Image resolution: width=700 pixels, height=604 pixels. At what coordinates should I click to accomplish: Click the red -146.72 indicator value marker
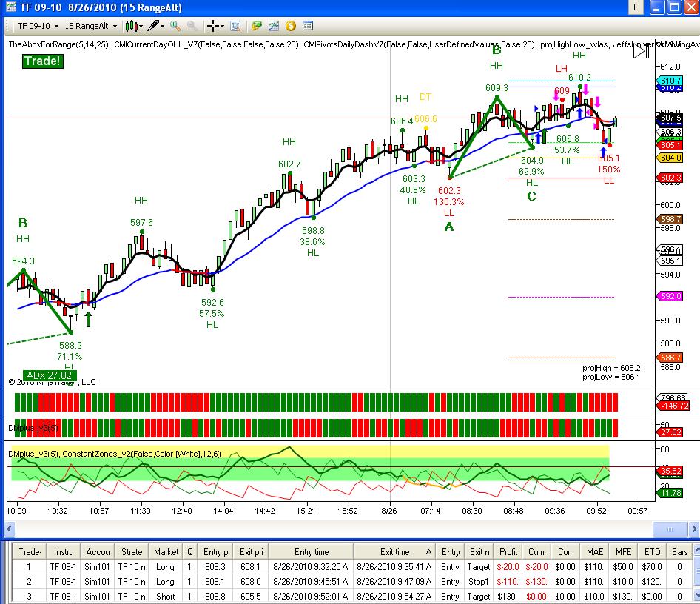[675, 406]
